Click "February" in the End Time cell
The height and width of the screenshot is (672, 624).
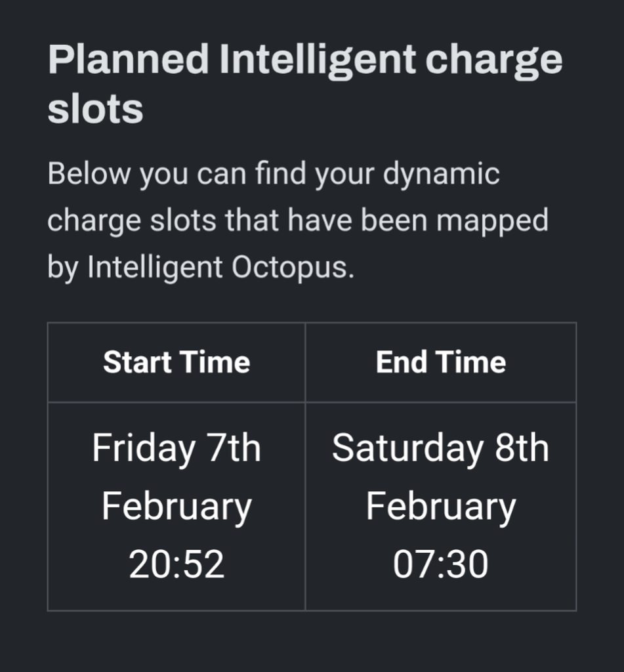(440, 507)
